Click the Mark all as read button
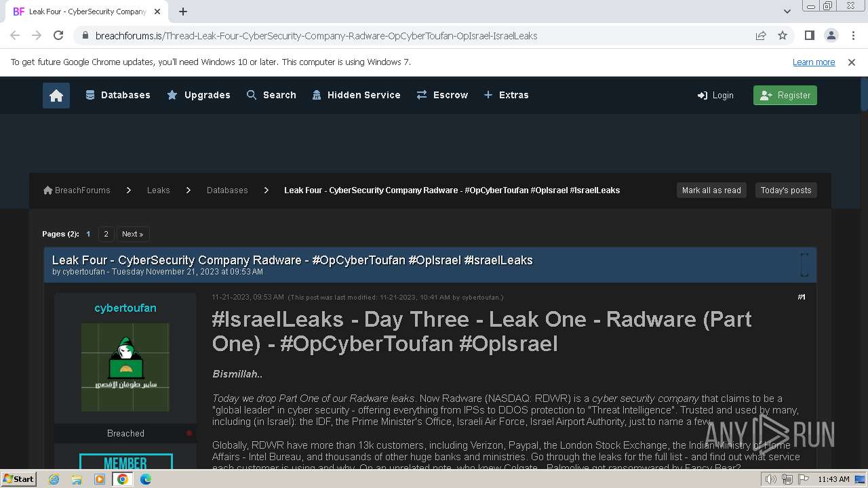The height and width of the screenshot is (488, 868). (x=711, y=190)
